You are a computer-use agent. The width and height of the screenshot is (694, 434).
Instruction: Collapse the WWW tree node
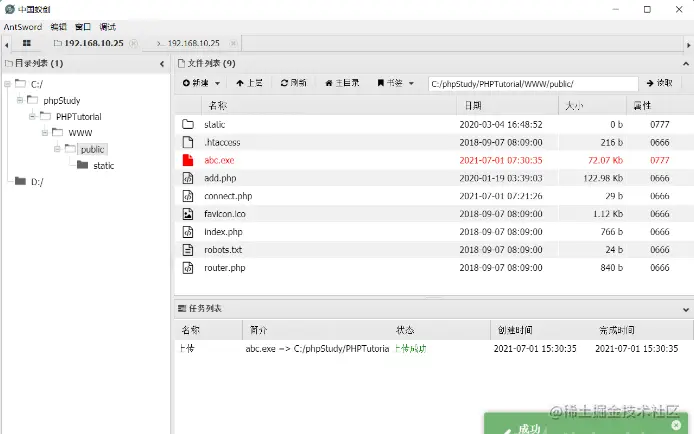[45, 132]
